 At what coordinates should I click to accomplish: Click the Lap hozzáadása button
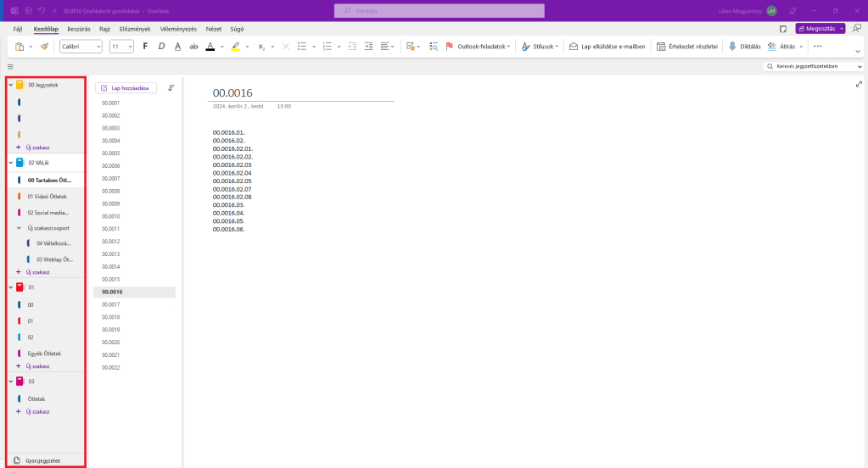click(125, 87)
